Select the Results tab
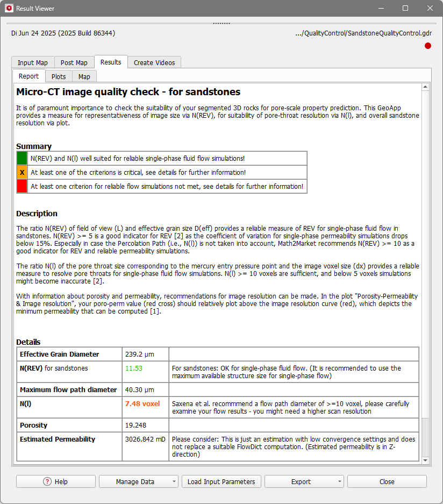This screenshot has width=443, height=504. click(x=111, y=62)
